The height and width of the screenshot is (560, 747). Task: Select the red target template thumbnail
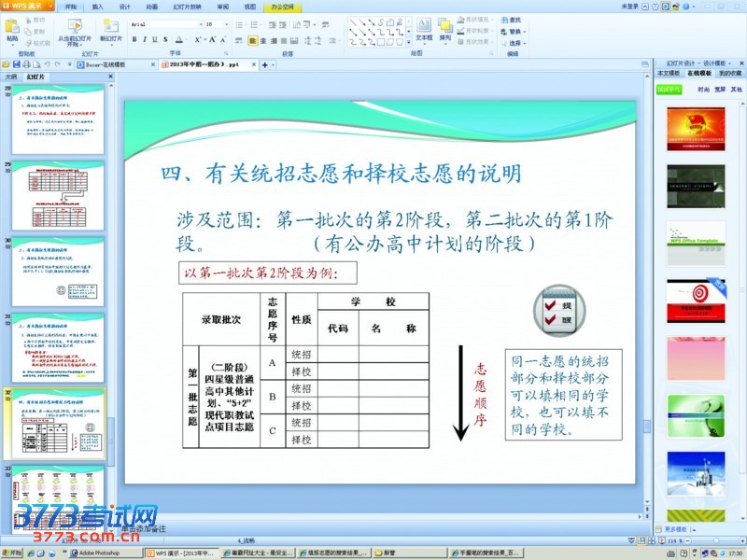coord(696,298)
